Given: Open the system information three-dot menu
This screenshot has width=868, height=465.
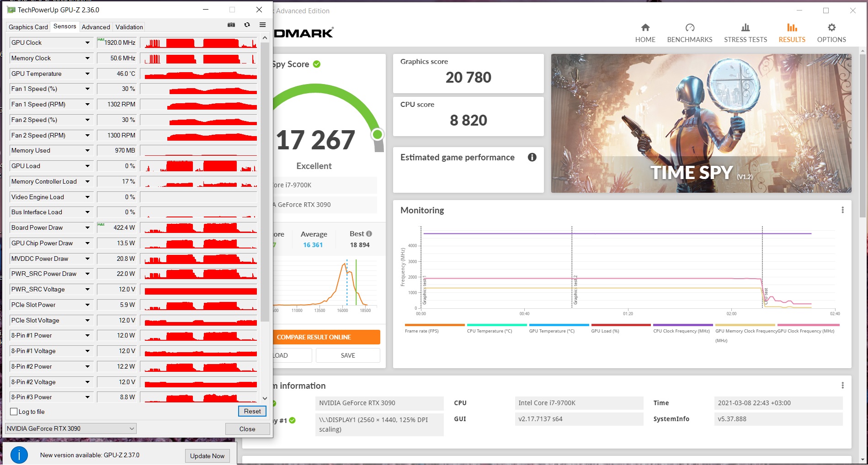Looking at the screenshot, I should point(843,386).
